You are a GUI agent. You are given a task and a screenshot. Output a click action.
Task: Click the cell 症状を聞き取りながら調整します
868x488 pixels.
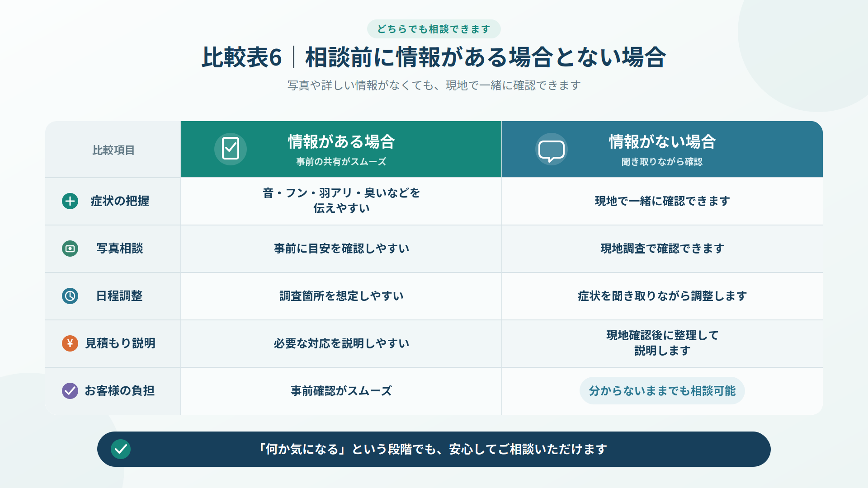coord(662,296)
